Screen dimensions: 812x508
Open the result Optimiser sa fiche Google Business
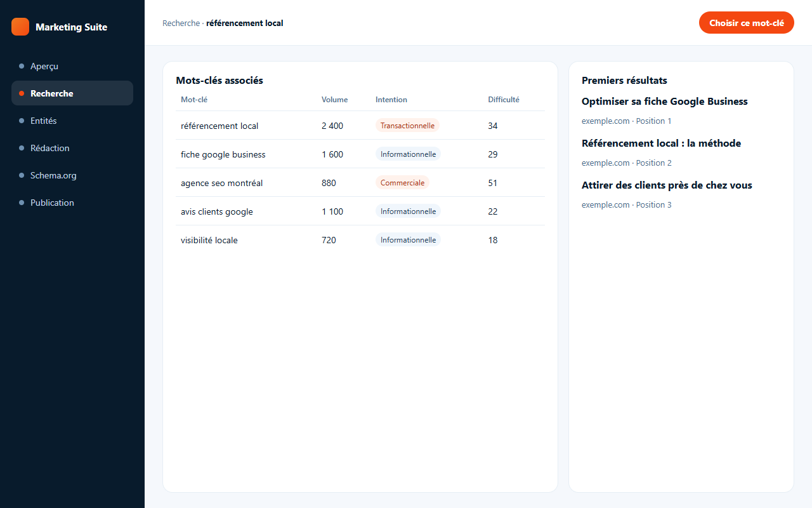point(664,102)
